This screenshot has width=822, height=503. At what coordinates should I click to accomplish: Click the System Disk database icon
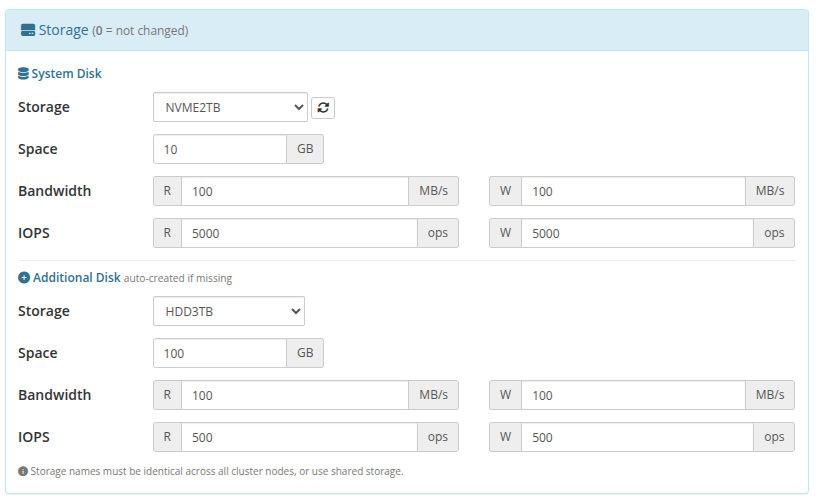click(x=24, y=74)
